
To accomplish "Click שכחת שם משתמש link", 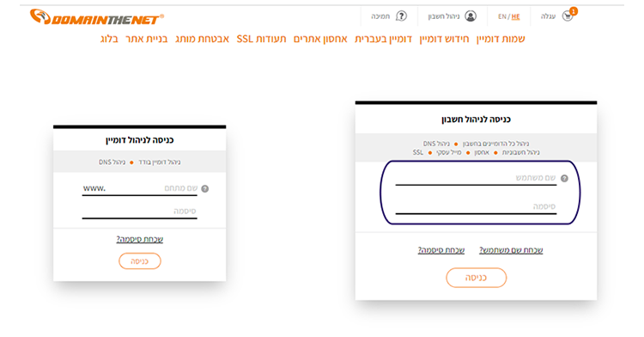I will [511, 250].
